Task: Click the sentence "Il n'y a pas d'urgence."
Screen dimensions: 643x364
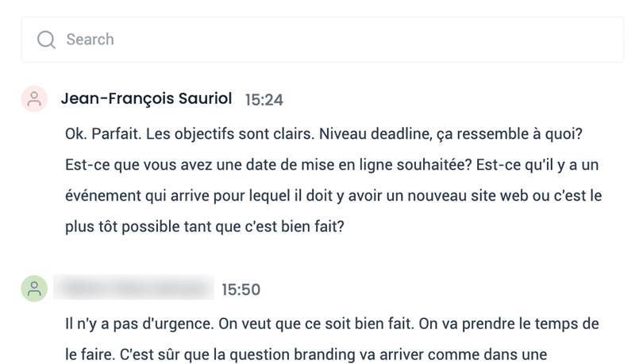Action: pos(135,324)
